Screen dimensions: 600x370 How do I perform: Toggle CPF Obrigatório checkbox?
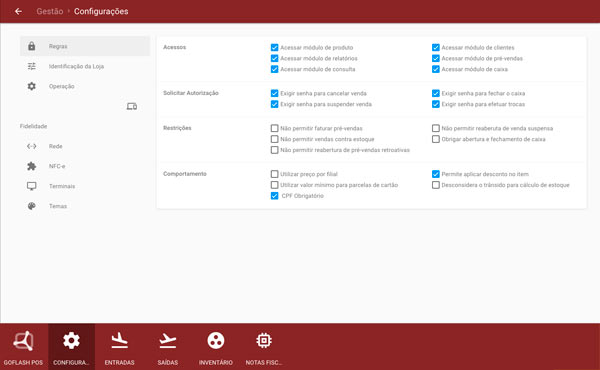click(274, 196)
